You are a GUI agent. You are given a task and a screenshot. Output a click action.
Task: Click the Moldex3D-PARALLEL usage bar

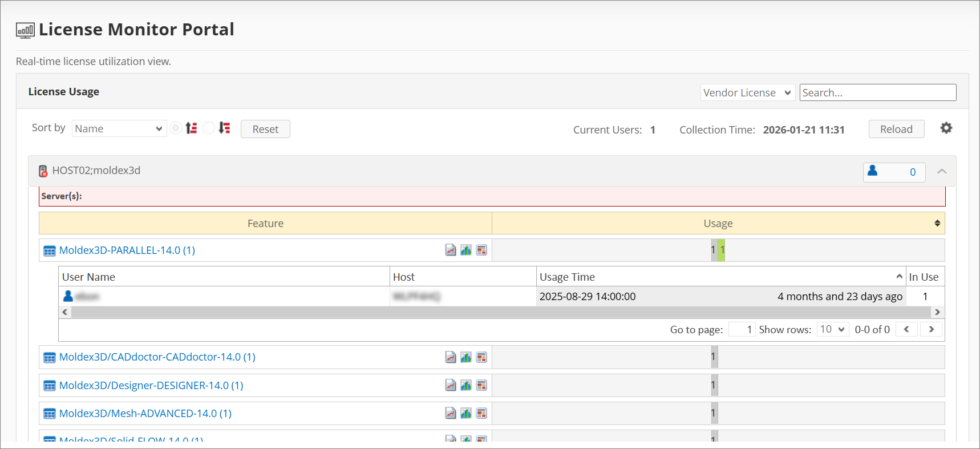[x=718, y=250]
